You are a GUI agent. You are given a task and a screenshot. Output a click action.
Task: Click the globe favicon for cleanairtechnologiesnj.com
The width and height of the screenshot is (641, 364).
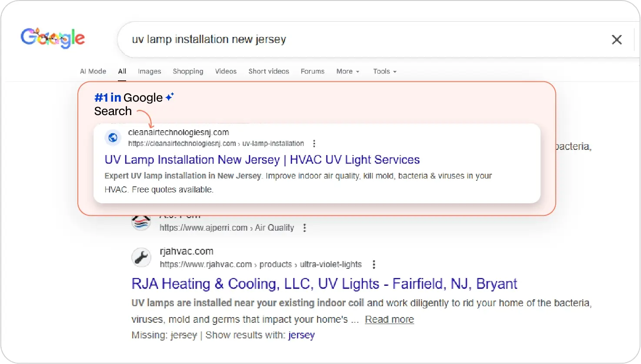pyautogui.click(x=113, y=138)
